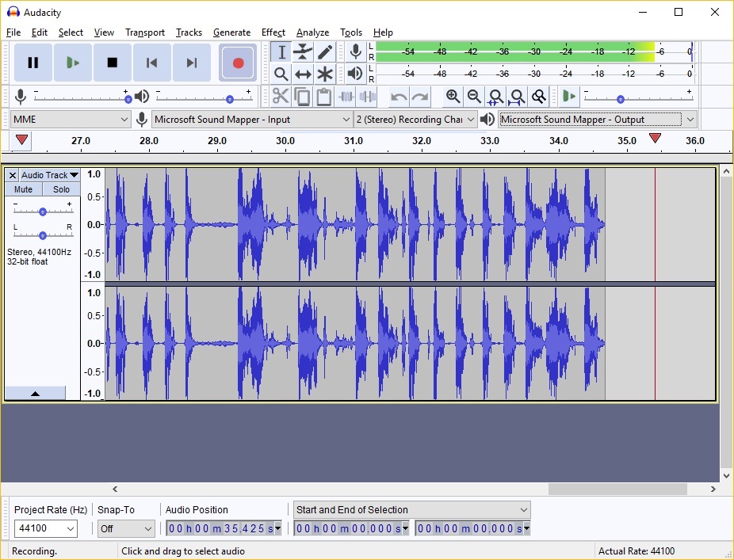The image size is (734, 560).
Task: Open the Project Rate 44100 dropdown
Action: pos(45,528)
